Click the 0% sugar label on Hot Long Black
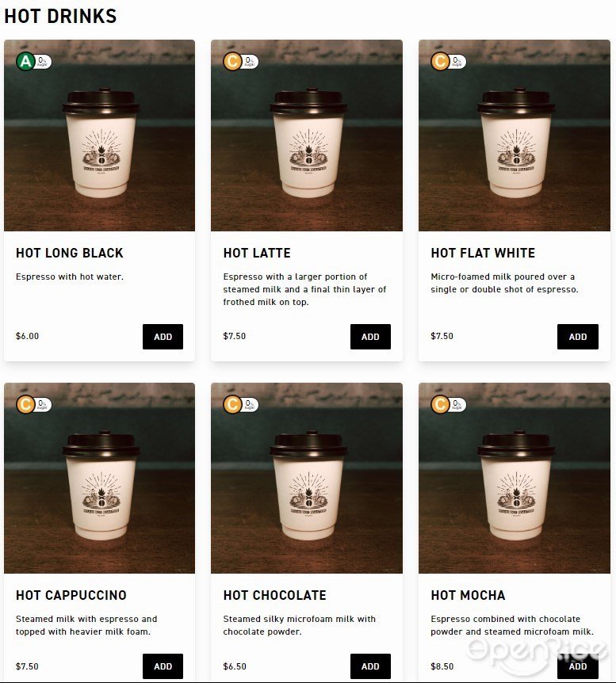The height and width of the screenshot is (683, 616). coord(43,62)
